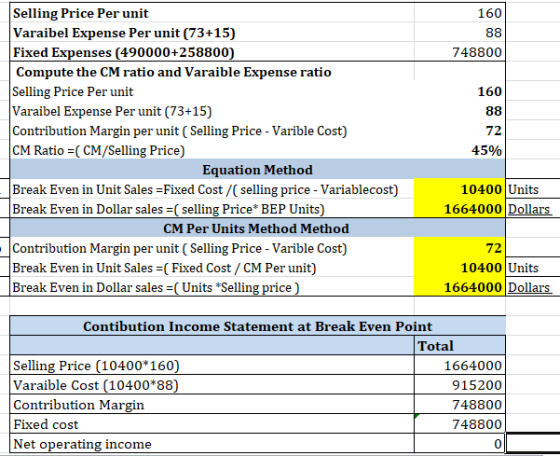Screen dimensions: 560x456
Task: Click the 'Varaible Cost (10400*88)' row label
Action: click(212, 385)
